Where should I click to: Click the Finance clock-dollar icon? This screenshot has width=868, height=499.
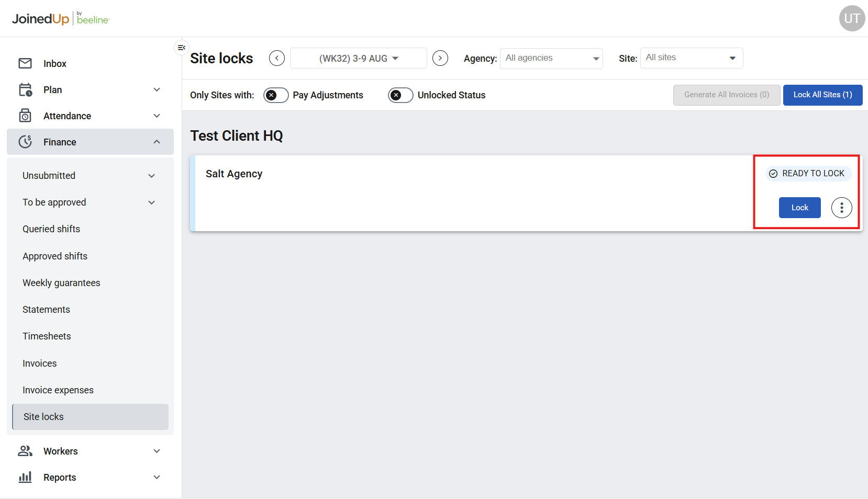(25, 142)
